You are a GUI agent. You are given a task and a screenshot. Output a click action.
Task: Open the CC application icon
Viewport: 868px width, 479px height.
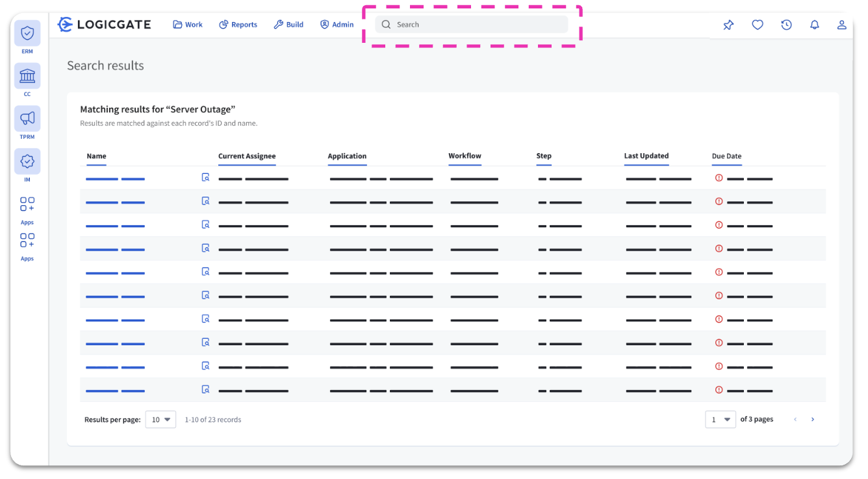pyautogui.click(x=27, y=76)
